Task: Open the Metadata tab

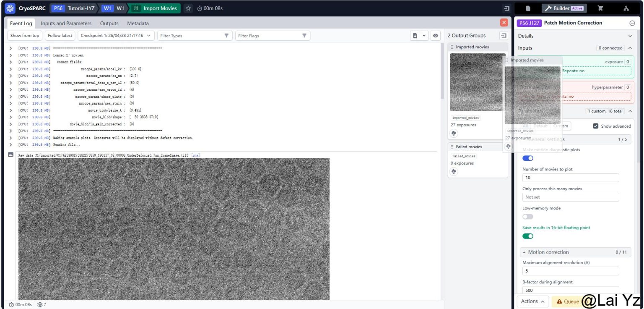Action: click(x=138, y=23)
